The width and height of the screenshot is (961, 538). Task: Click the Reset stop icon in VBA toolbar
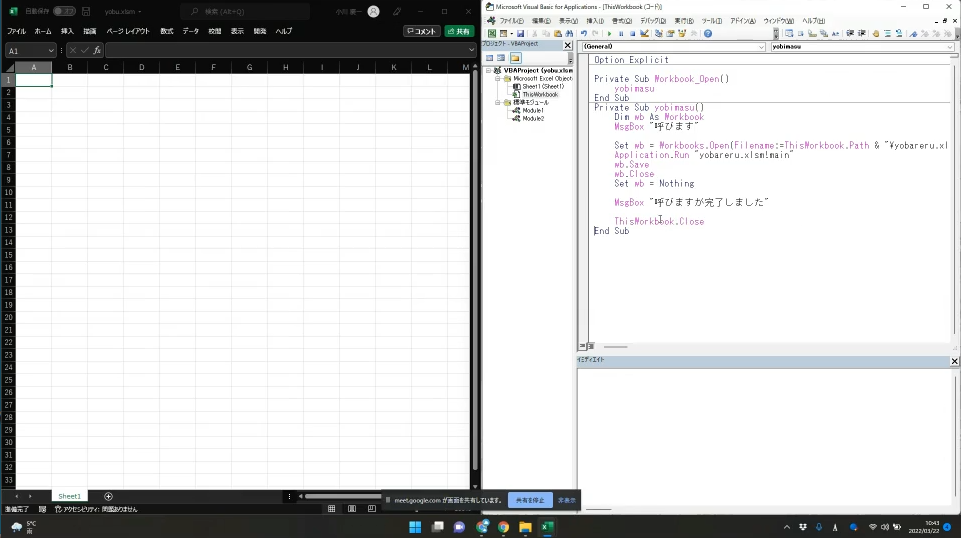pyautogui.click(x=632, y=34)
